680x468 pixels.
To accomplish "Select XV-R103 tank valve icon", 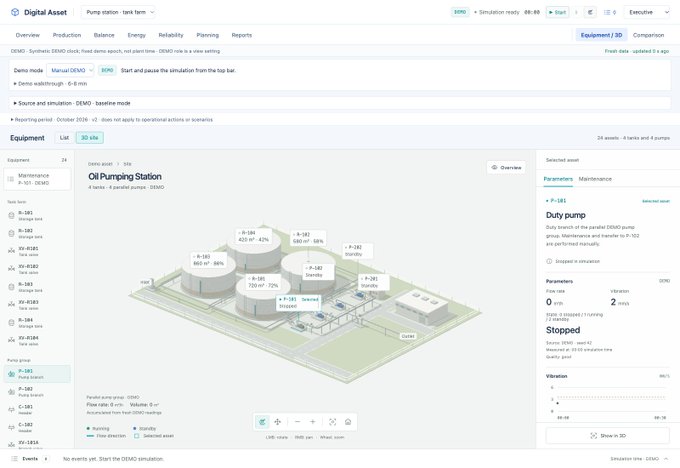I will tap(11, 304).
